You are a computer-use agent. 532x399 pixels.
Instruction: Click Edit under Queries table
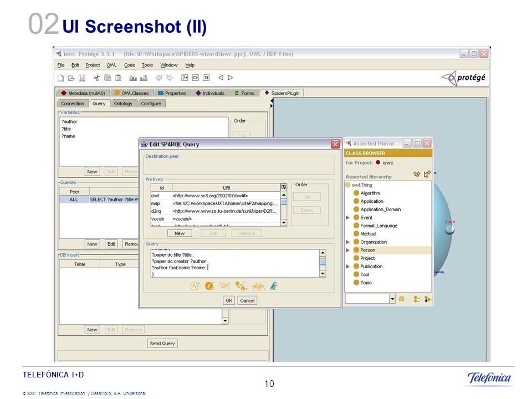click(111, 244)
